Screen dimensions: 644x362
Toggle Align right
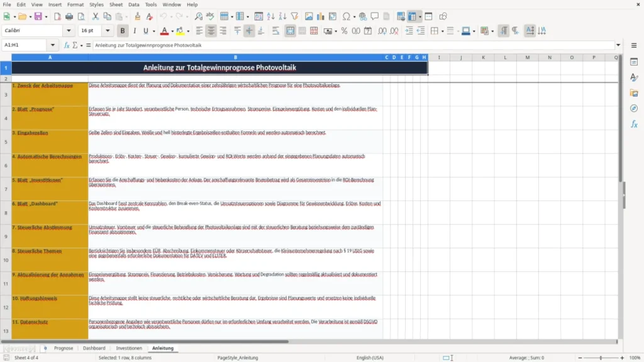click(223, 31)
